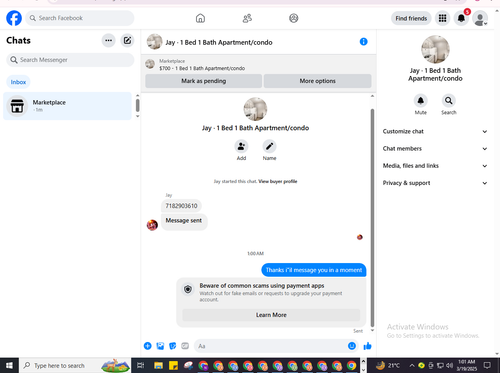Image resolution: width=500 pixels, height=373 pixels.
Task: Click the listing photo in right panel
Action: click(435, 49)
